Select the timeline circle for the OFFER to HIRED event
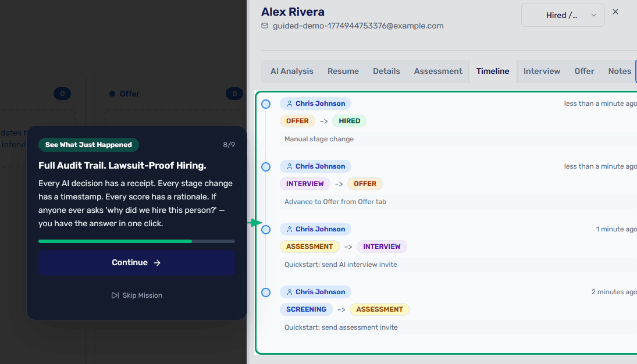 click(266, 104)
